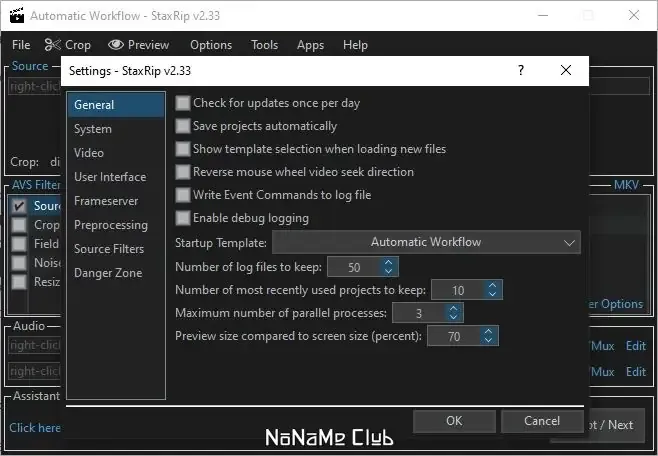Click OK to confirm settings
This screenshot has width=658, height=456.
(x=454, y=421)
